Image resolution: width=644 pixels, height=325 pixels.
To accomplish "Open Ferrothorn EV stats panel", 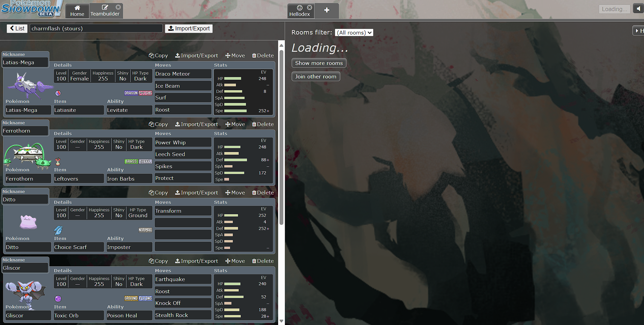I will (x=243, y=160).
